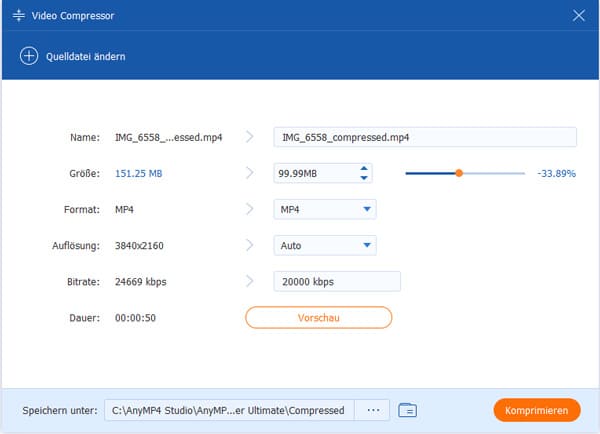
Task: Increase size with the up stepper arrow
Action: (x=364, y=168)
